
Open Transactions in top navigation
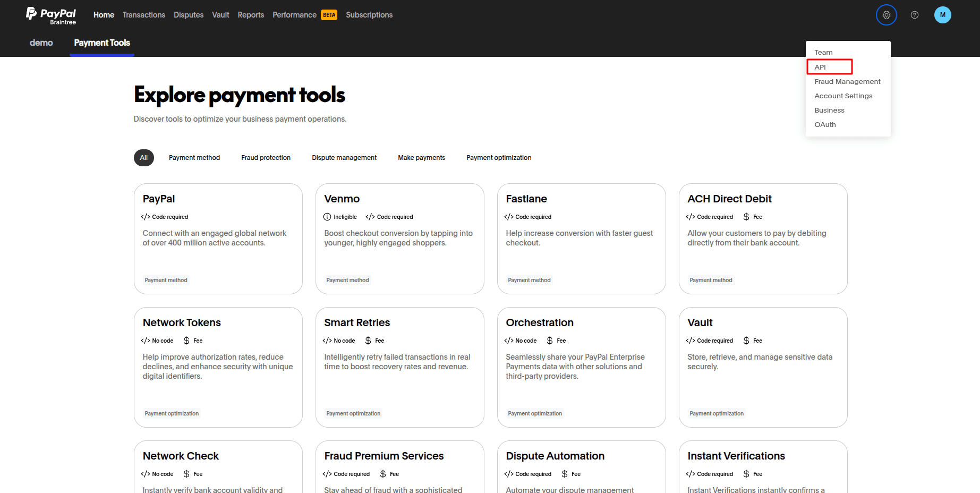[143, 15]
